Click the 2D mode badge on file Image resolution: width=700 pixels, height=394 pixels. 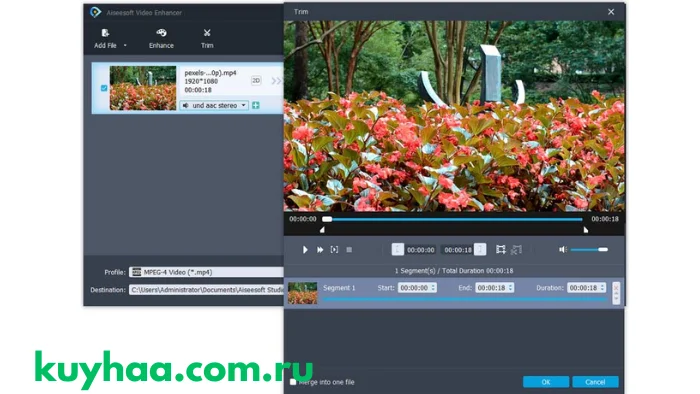pyautogui.click(x=256, y=80)
